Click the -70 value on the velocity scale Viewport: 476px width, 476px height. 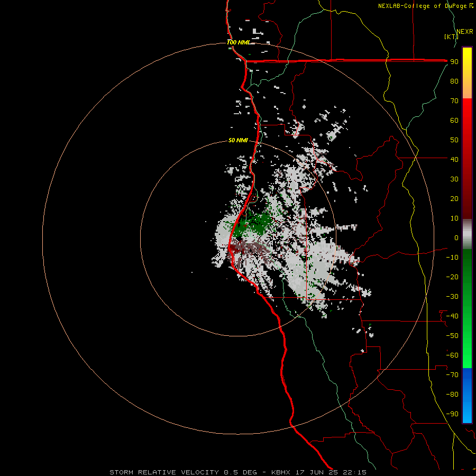pyautogui.click(x=452, y=375)
